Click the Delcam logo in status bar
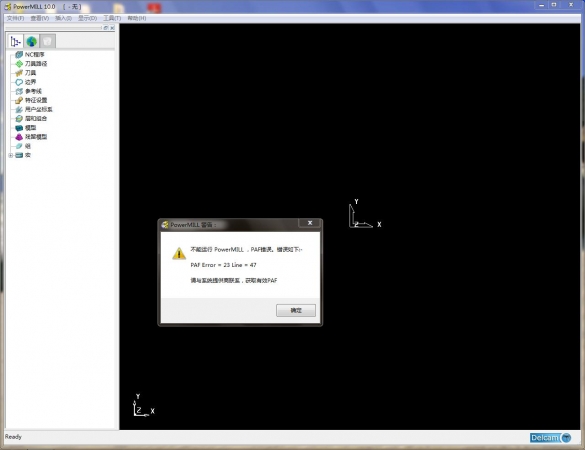Image resolution: width=585 pixels, height=450 pixels. tap(551, 438)
